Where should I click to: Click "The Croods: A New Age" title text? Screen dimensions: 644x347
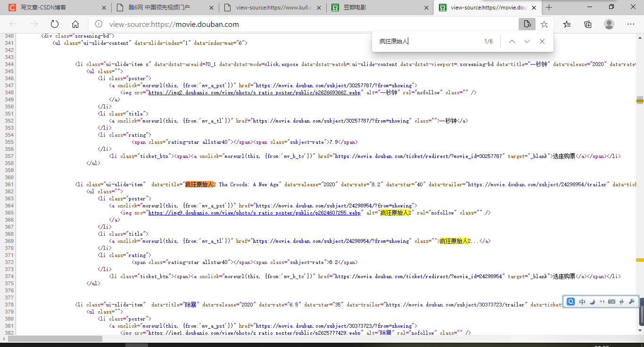tap(249, 184)
